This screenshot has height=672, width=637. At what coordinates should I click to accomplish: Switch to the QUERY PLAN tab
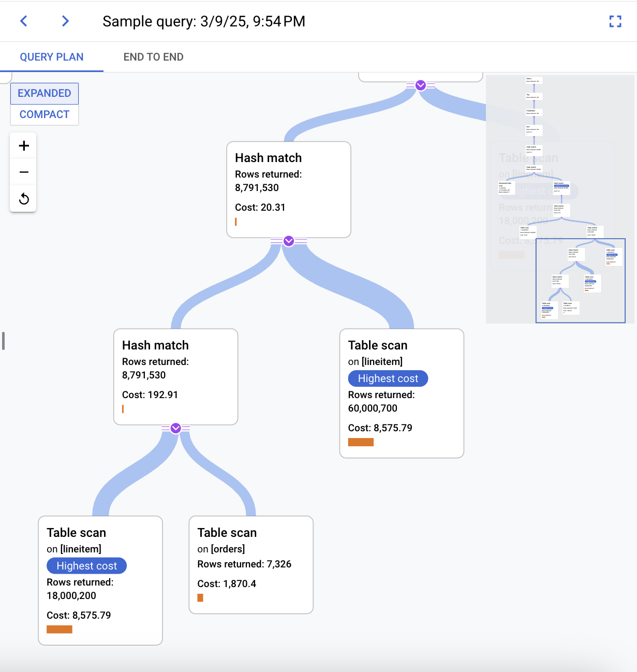tap(52, 57)
